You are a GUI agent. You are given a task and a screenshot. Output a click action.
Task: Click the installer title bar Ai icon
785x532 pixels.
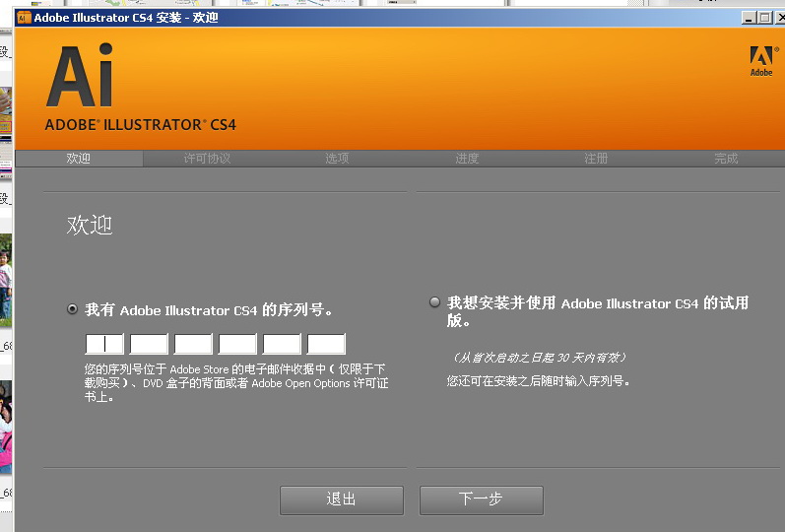click(24, 18)
